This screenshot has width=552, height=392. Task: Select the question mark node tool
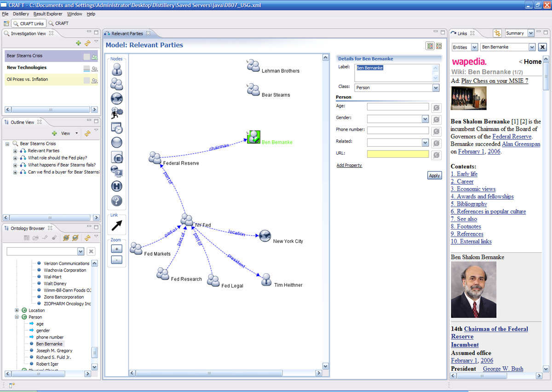coord(117,201)
